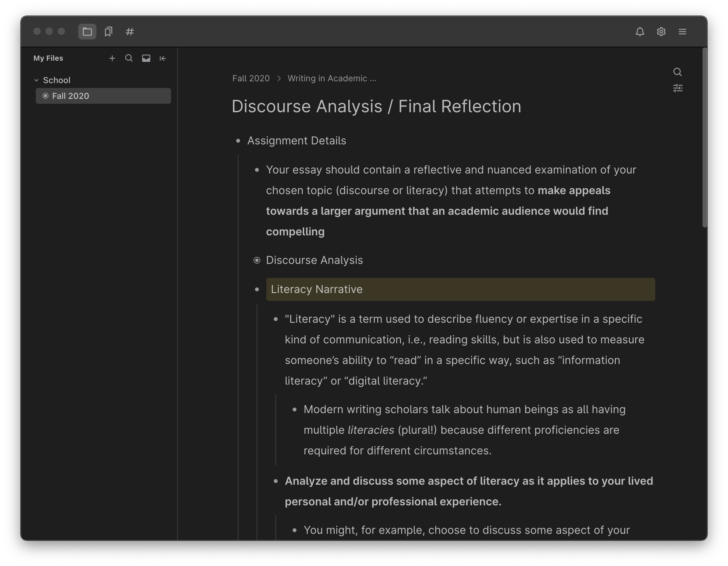Open the hamburger menu icon
The height and width of the screenshot is (566, 728).
tap(682, 32)
